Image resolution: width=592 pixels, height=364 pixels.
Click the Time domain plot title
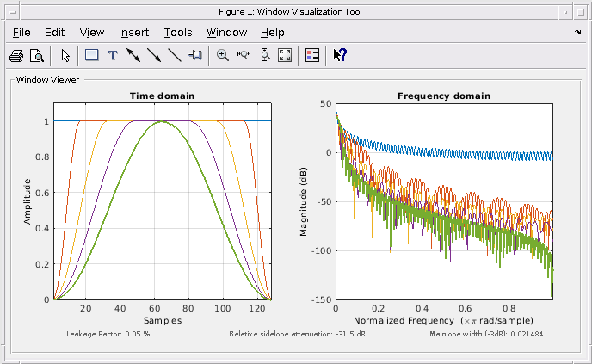click(x=162, y=96)
